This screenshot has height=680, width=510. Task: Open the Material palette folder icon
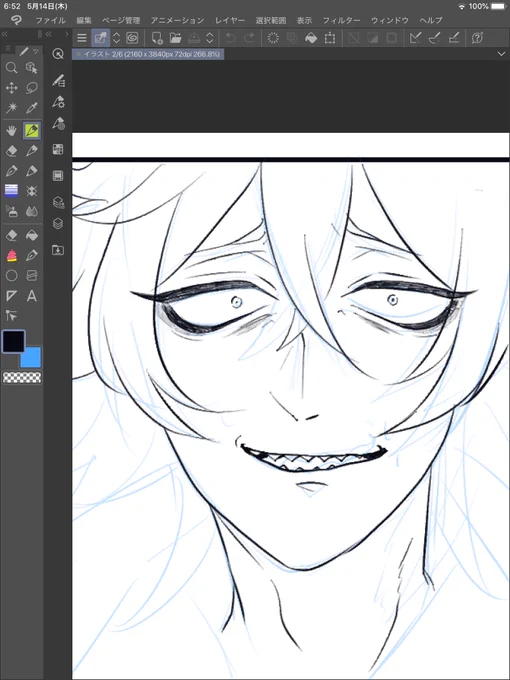(58, 250)
